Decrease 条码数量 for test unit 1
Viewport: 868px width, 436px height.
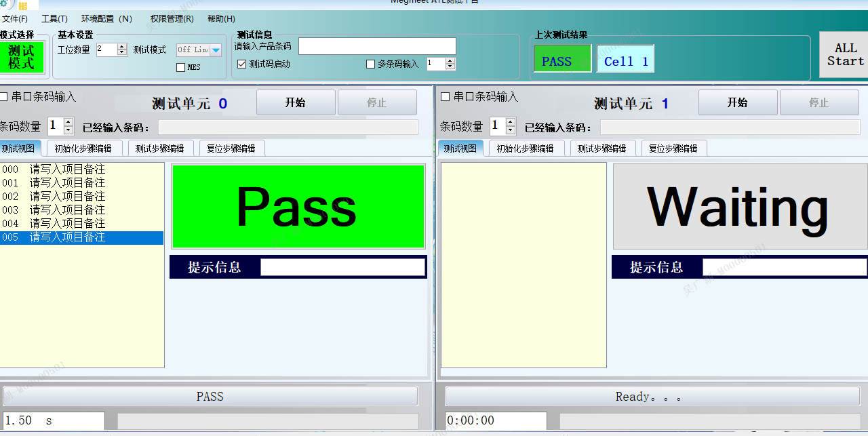[x=511, y=130]
